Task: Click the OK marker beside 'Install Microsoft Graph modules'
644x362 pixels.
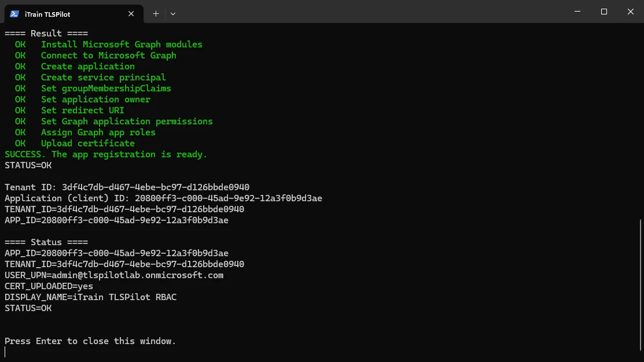Action: pos(20,45)
